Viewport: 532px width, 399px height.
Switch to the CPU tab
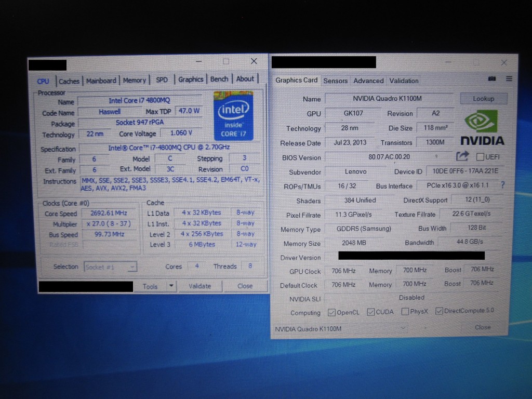(x=43, y=82)
